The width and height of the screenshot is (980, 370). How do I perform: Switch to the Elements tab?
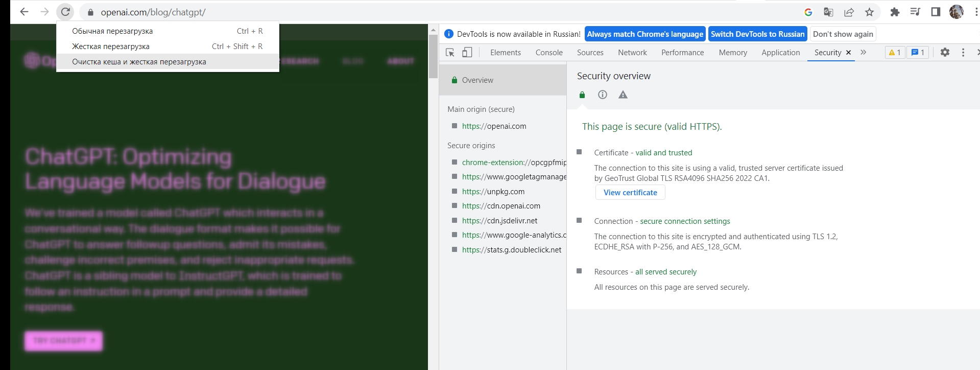click(x=506, y=52)
